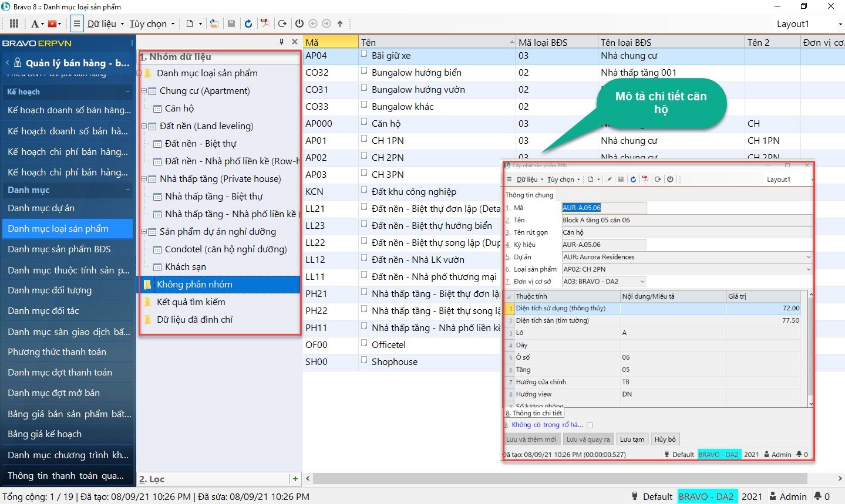The height and width of the screenshot is (504, 845).
Task: Click the Lưu và quay ra button
Action: pos(588,439)
